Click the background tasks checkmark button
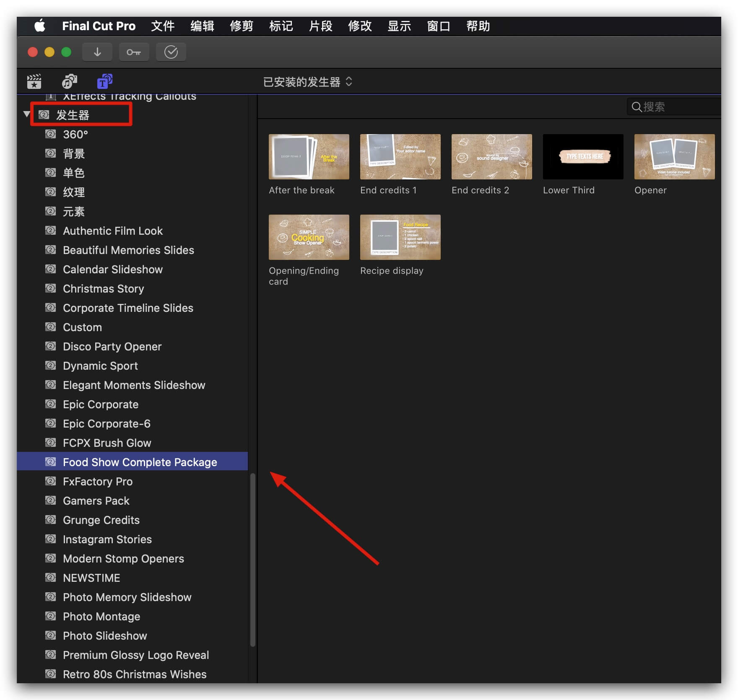Image resolution: width=738 pixels, height=700 pixels. click(x=171, y=52)
